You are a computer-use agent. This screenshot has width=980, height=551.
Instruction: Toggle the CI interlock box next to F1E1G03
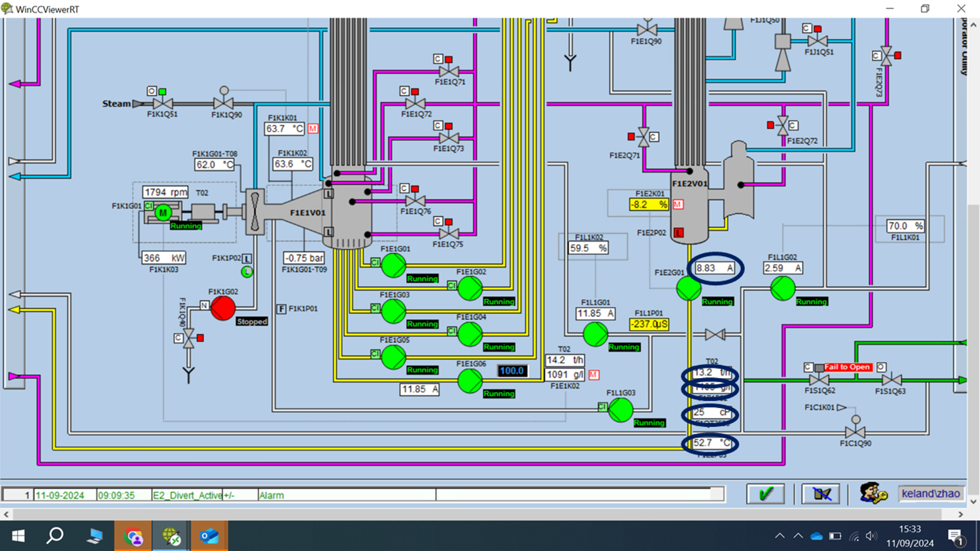pos(374,308)
